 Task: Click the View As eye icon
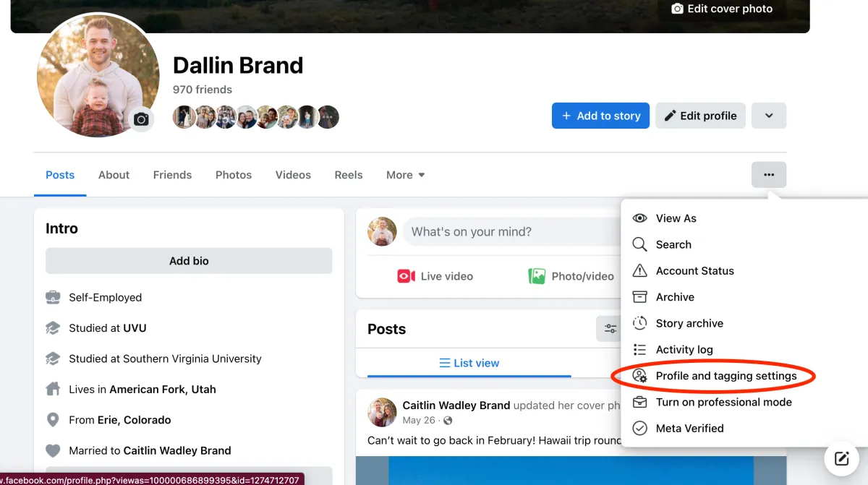(x=639, y=218)
